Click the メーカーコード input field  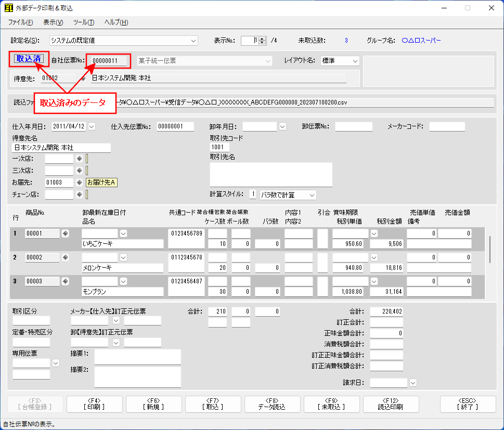pos(447,126)
